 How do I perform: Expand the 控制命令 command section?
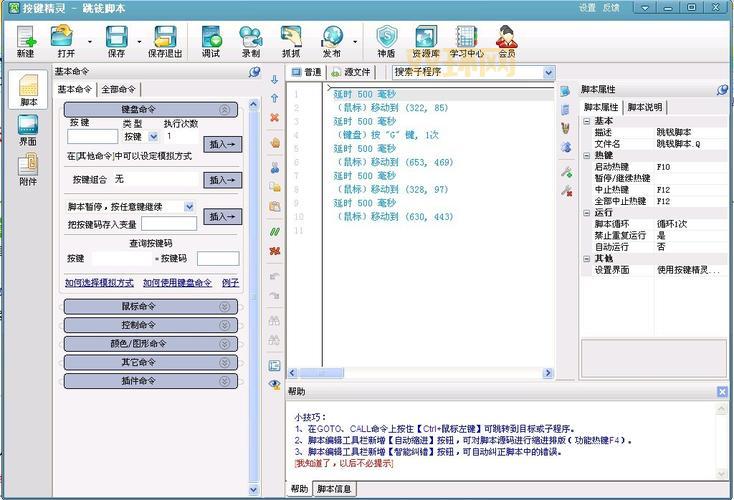click(x=151, y=325)
